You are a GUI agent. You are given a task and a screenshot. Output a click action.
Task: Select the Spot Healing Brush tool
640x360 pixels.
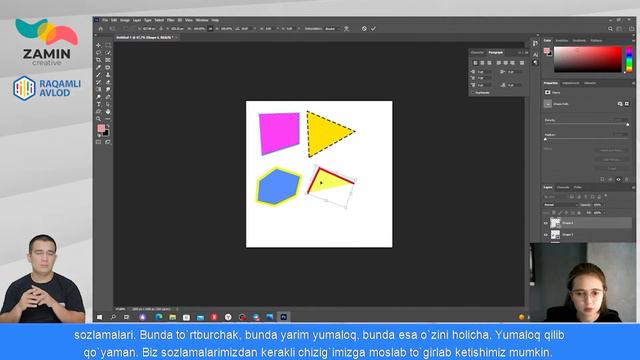click(108, 67)
